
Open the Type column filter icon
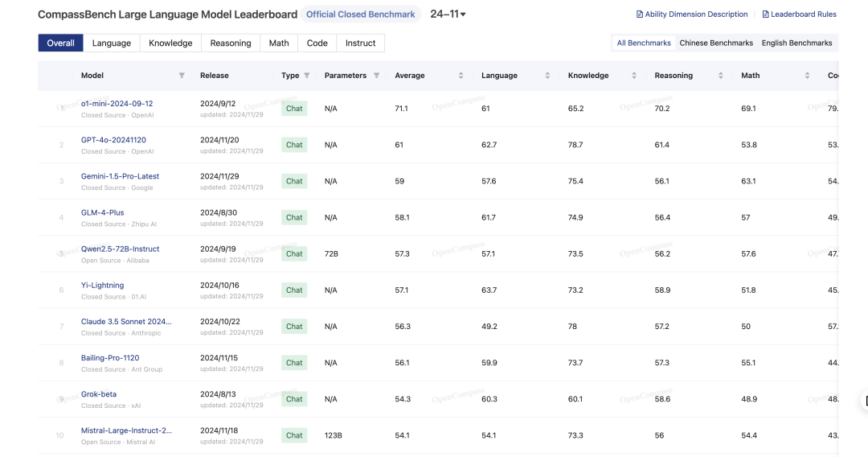(x=307, y=76)
